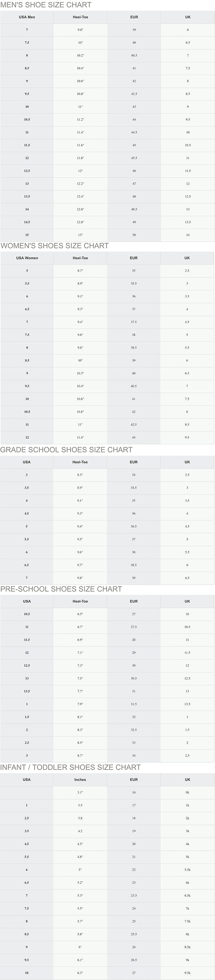Screen dimensions: 215x980
Task: Select grade school EUR value 36.5
Action: tap(134, 527)
